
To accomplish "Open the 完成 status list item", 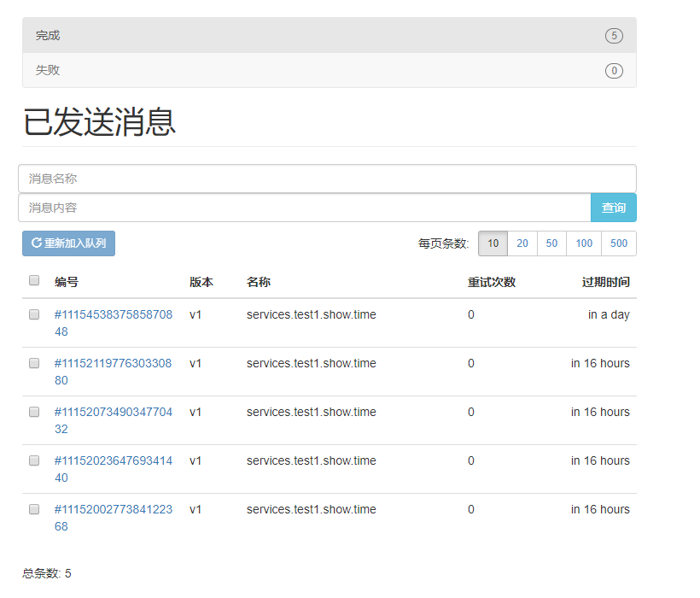I will tap(330, 35).
